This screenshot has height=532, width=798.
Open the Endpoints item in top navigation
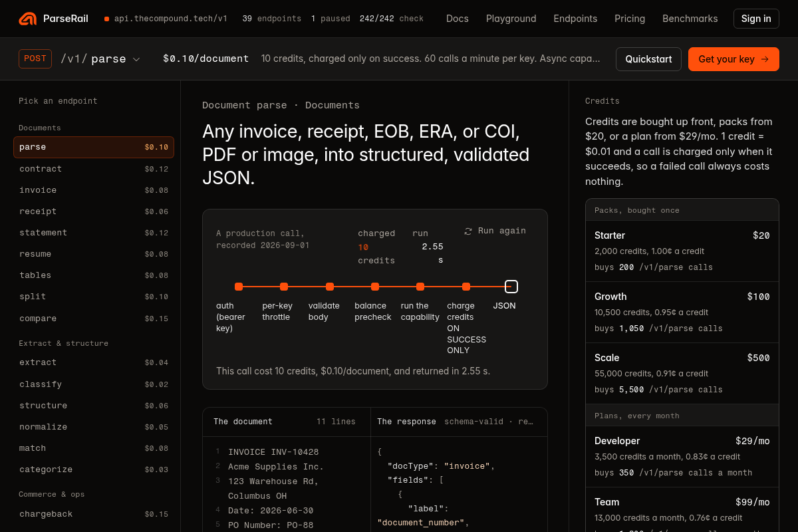[x=575, y=19]
